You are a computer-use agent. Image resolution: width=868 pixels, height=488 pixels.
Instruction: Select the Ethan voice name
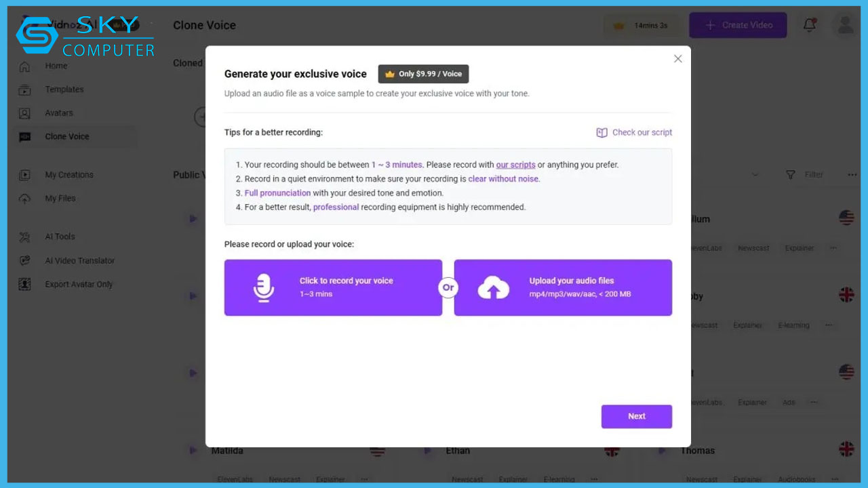pos(458,451)
